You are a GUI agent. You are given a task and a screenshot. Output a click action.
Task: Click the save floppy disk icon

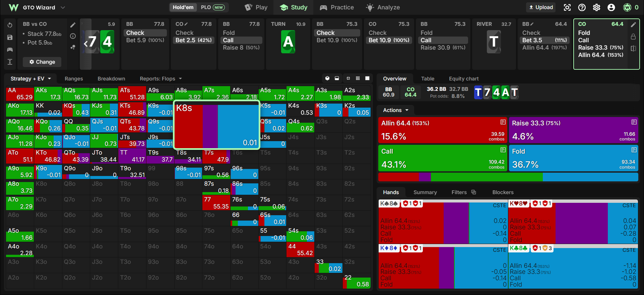pos(10,37)
